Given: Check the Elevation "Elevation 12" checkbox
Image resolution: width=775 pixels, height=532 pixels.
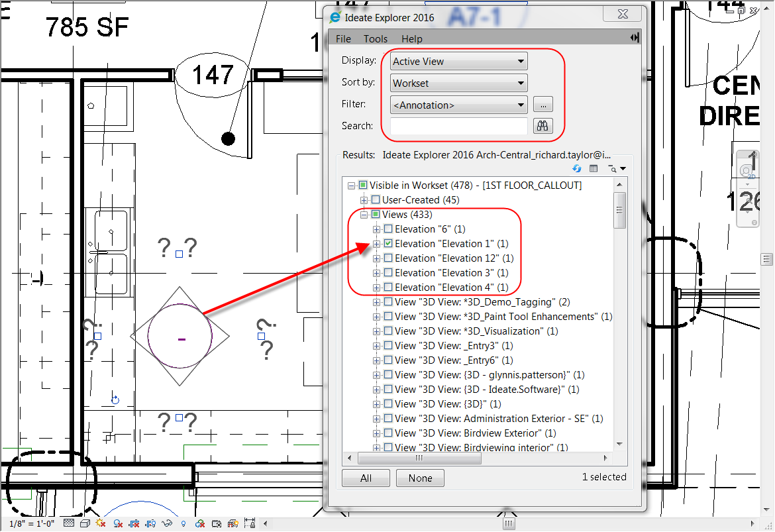Looking at the screenshot, I should pyautogui.click(x=388, y=258).
